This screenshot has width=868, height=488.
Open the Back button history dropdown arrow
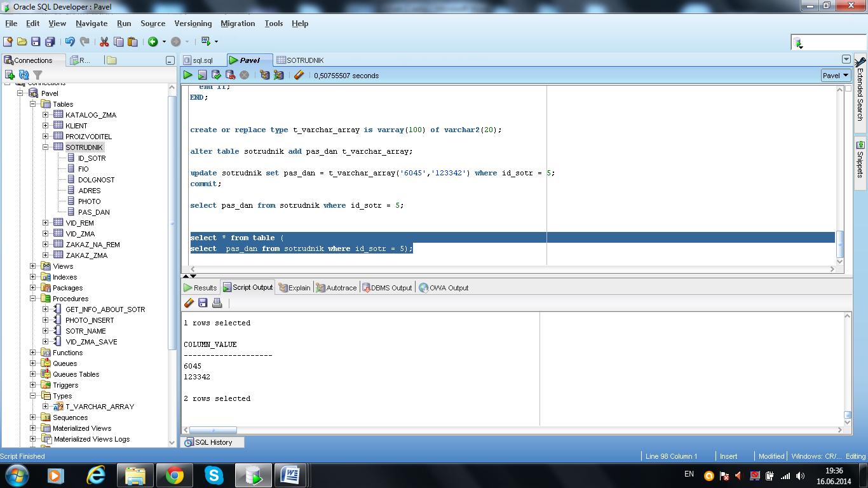tap(164, 41)
